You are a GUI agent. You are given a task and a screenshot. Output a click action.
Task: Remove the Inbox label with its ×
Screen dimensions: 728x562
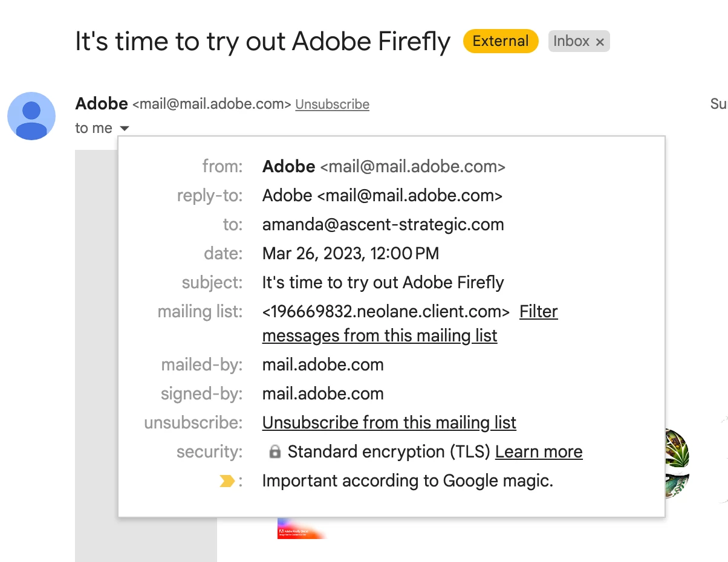[600, 42]
